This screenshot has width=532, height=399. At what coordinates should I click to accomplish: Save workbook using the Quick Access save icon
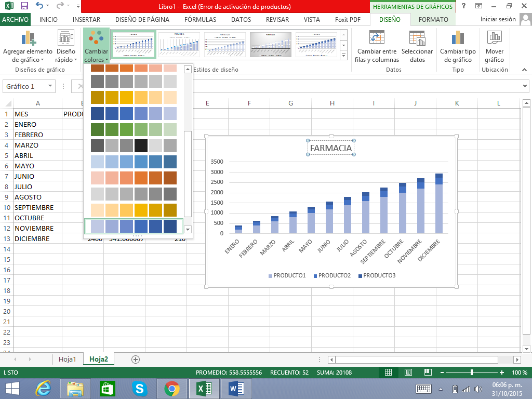24,7
